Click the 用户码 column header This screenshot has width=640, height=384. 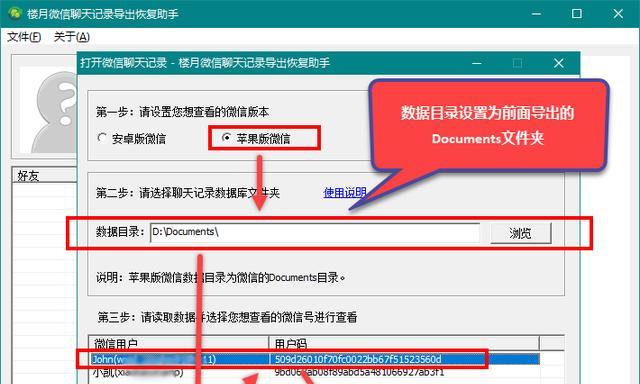(x=404, y=344)
